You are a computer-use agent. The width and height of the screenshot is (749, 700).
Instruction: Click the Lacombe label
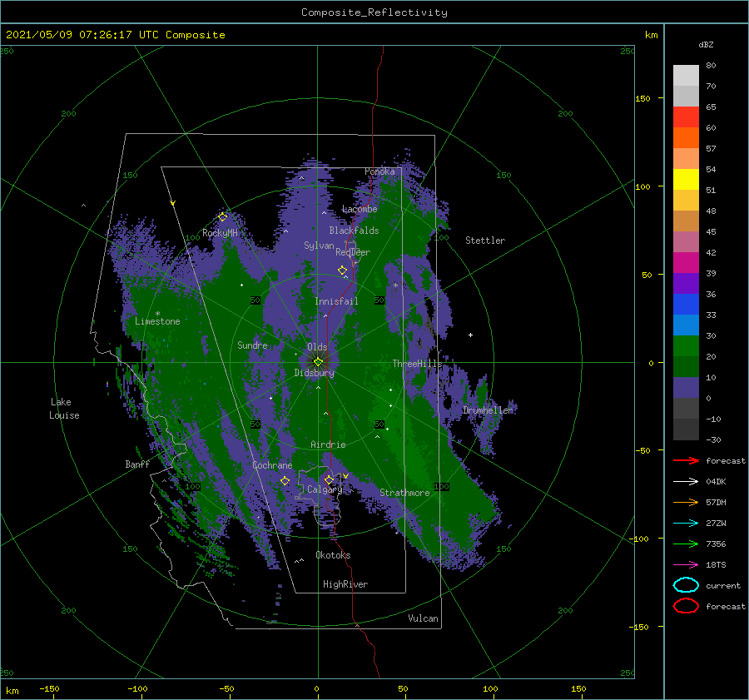point(360,209)
